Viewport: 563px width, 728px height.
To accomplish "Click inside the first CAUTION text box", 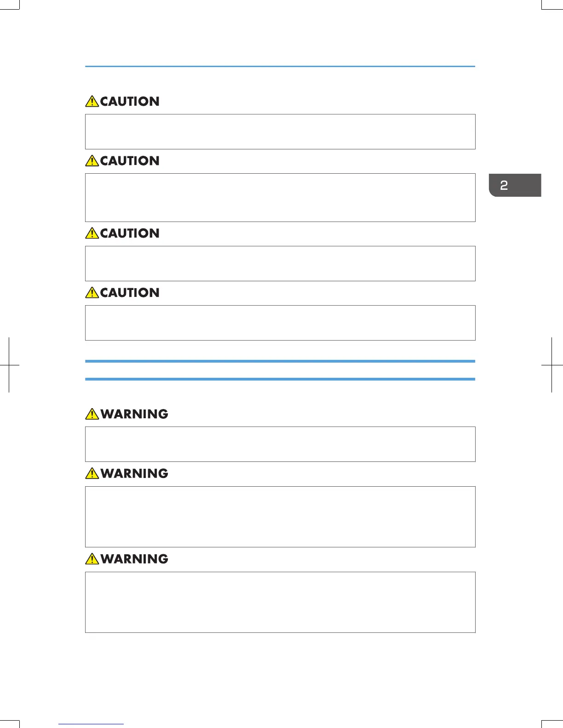I will pos(280,131).
